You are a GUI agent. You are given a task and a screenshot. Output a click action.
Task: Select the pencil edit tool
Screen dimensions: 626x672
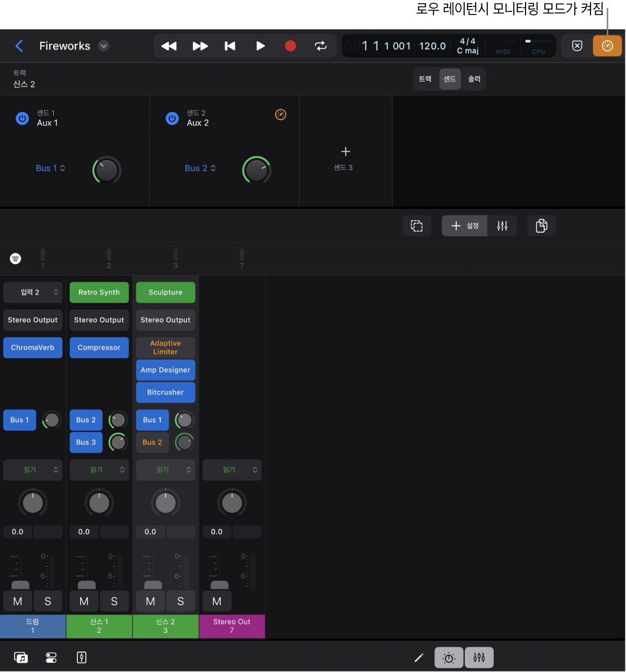[x=419, y=657]
